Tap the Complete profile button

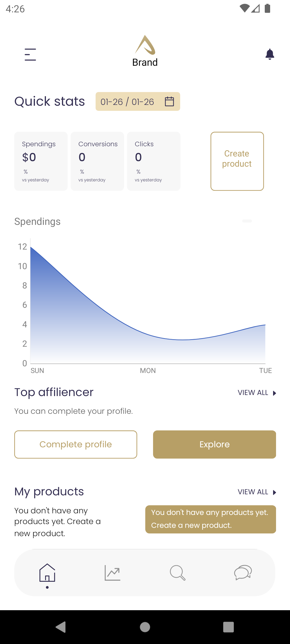tap(76, 444)
